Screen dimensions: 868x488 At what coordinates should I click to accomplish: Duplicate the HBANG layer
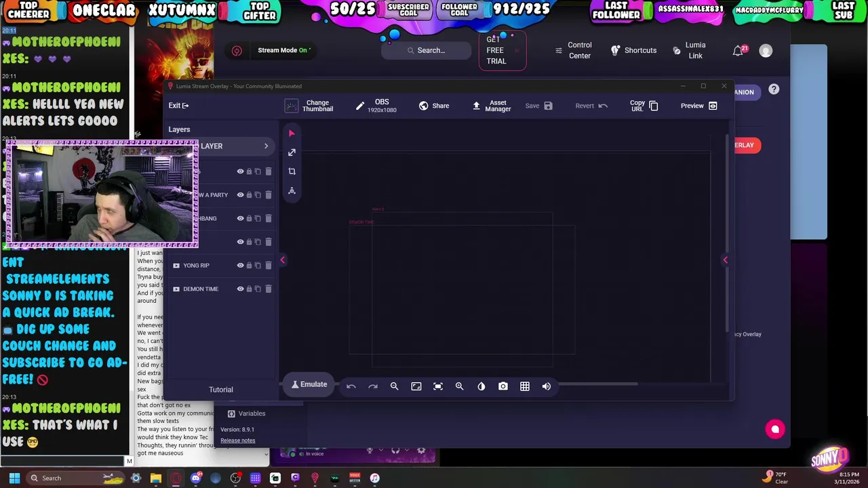pos(258,218)
